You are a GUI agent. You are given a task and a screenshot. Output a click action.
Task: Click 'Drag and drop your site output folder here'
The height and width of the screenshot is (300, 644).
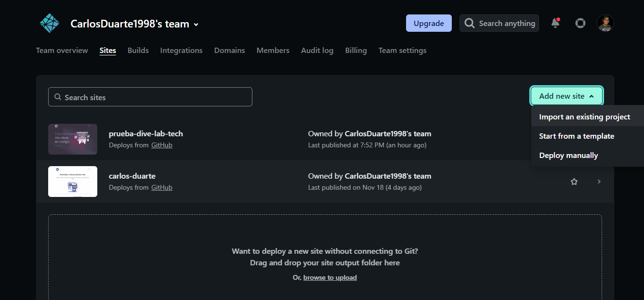pyautogui.click(x=325, y=263)
